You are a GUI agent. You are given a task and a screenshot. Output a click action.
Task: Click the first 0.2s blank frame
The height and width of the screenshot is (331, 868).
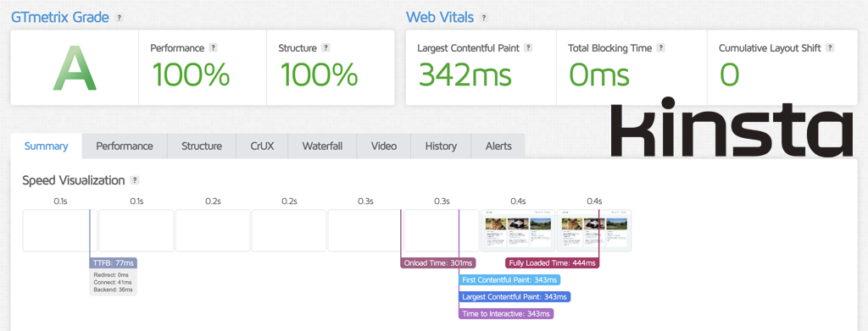pos(213,231)
